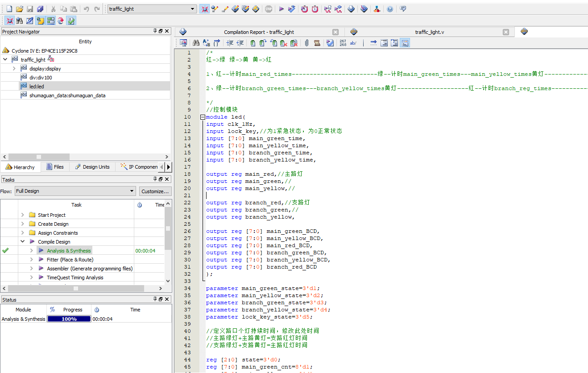Click the Decrease Indent icon
588x373 pixels.
tap(240, 43)
